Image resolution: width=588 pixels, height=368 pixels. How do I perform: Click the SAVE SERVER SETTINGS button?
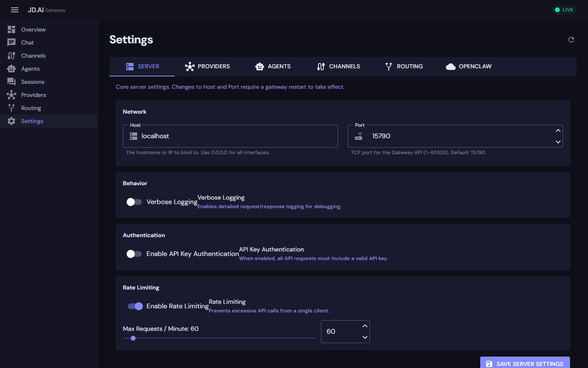(x=525, y=364)
